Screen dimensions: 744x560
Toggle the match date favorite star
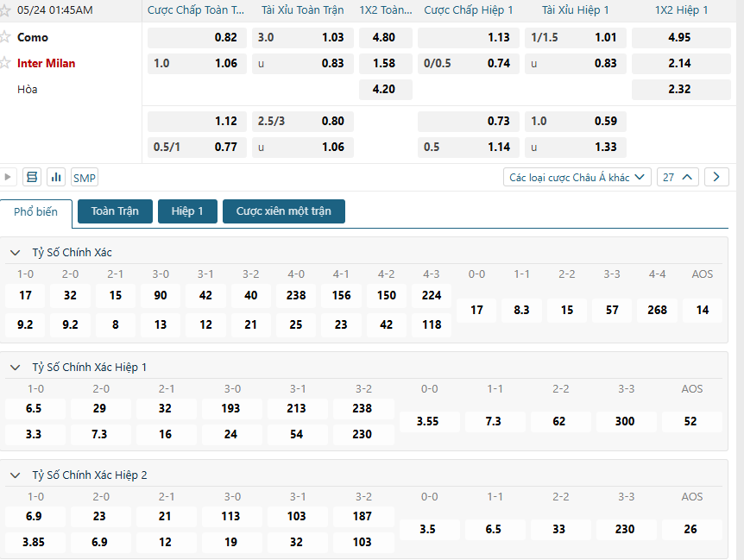[6, 10]
